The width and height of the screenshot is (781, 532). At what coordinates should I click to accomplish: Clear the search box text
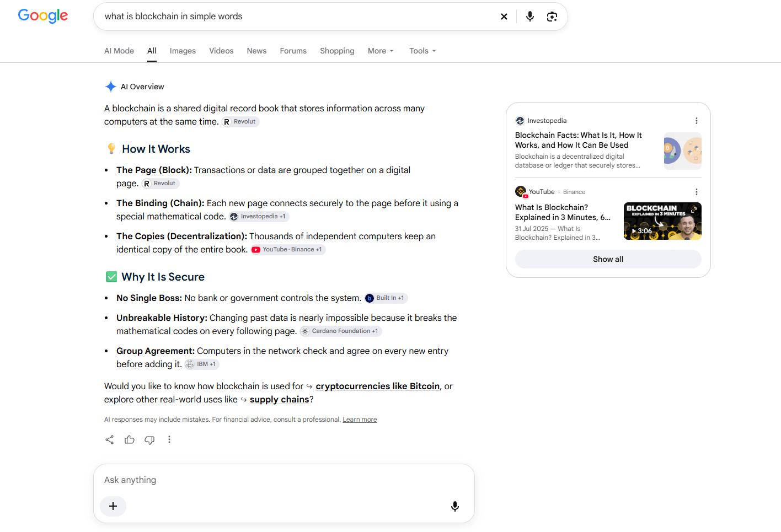504,17
